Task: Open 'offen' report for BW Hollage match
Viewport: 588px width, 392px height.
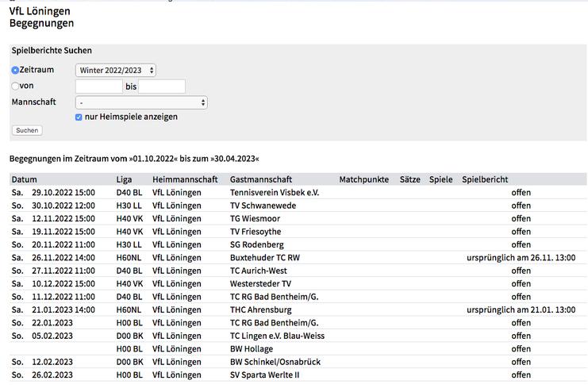Action: point(521,348)
